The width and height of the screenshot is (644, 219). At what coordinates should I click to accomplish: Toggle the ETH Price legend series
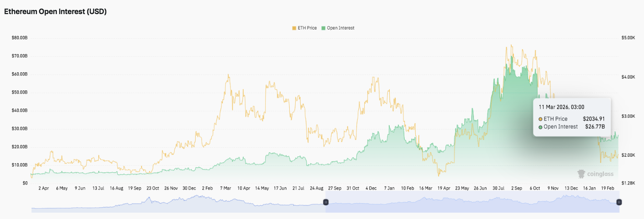pyautogui.click(x=307, y=28)
